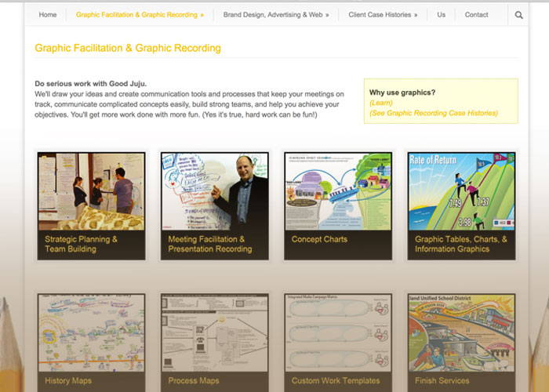This screenshot has width=549, height=392.
Task: Open See Graphic Recording Case Histories link
Action: (x=434, y=113)
